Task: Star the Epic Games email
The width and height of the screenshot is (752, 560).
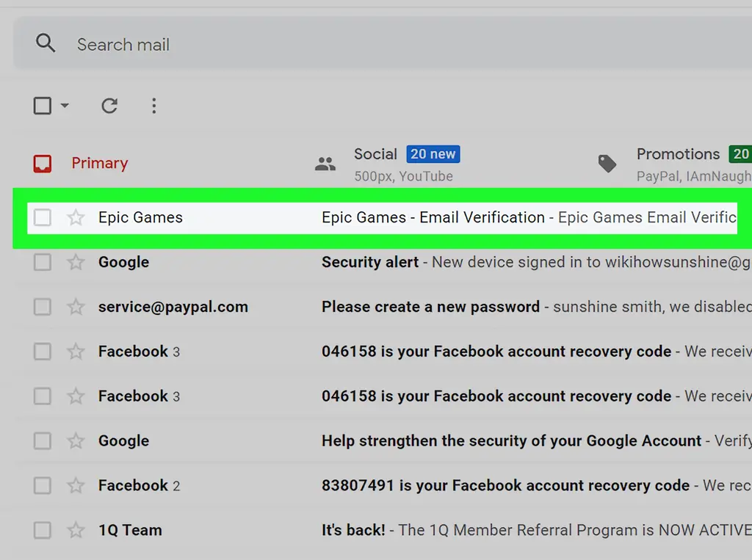Action: (76, 218)
